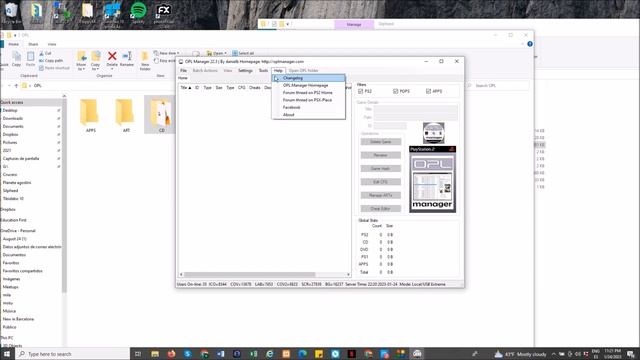Click the Windows Start button
640x360 pixels.
tap(7, 354)
